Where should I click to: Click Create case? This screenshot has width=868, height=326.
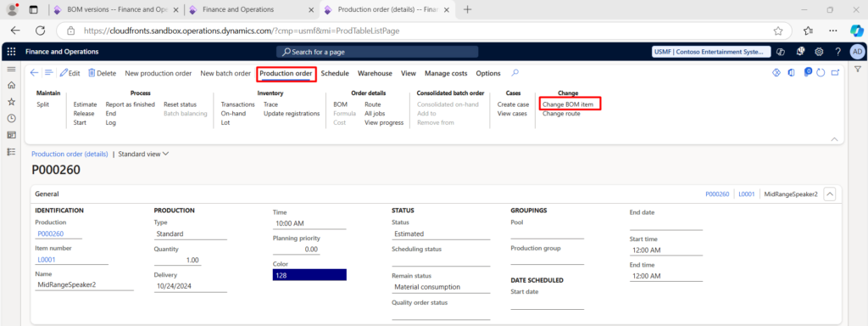(513, 104)
